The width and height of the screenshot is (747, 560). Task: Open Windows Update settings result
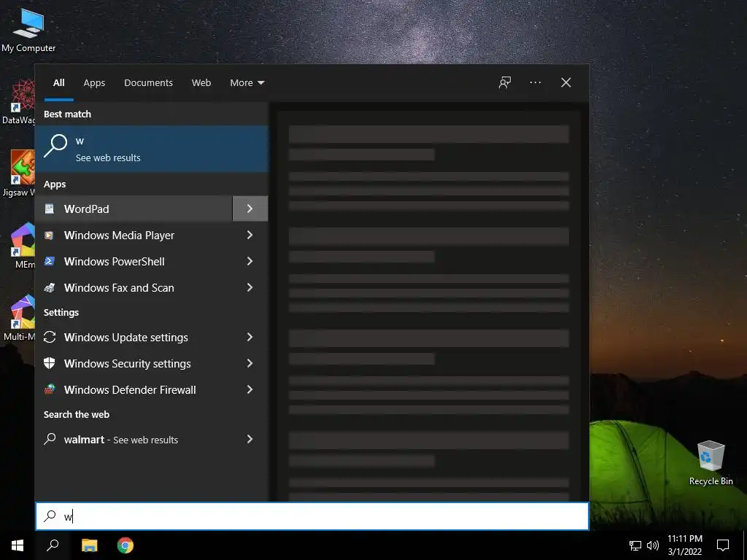[x=133, y=337]
